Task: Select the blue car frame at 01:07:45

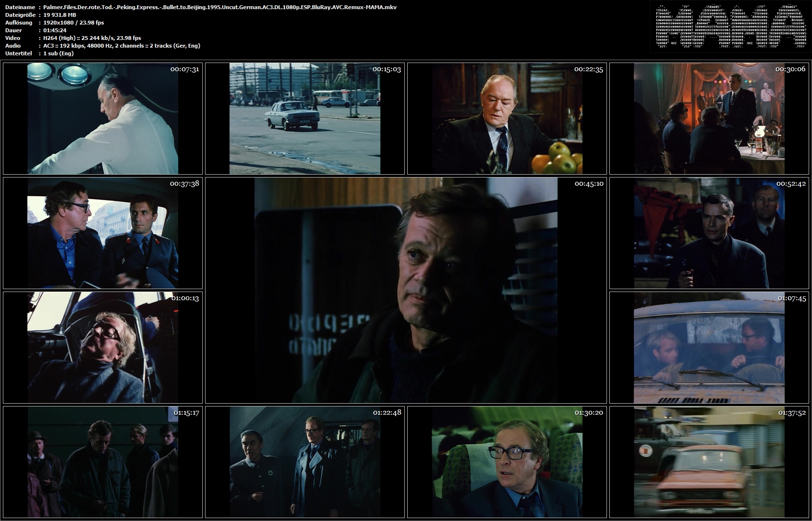Action: click(x=709, y=347)
